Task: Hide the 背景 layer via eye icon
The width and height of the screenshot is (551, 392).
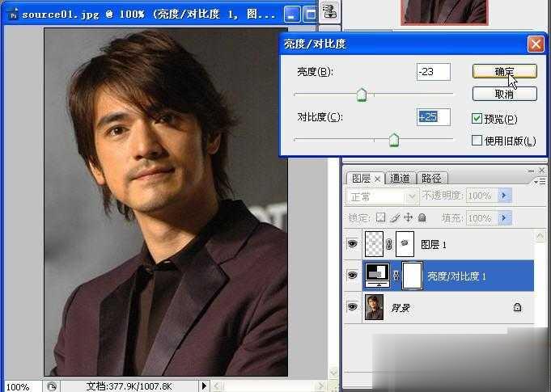Action: tap(353, 307)
